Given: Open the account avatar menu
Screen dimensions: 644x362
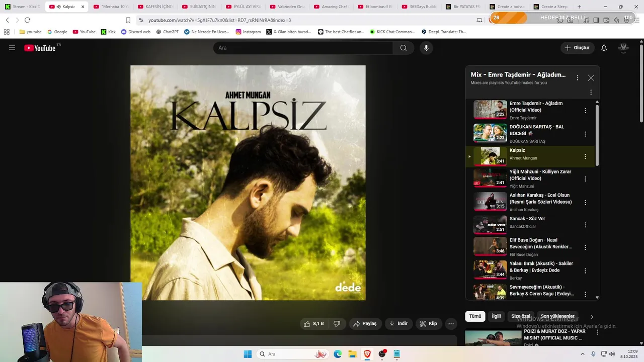Looking at the screenshot, I should [x=623, y=48].
